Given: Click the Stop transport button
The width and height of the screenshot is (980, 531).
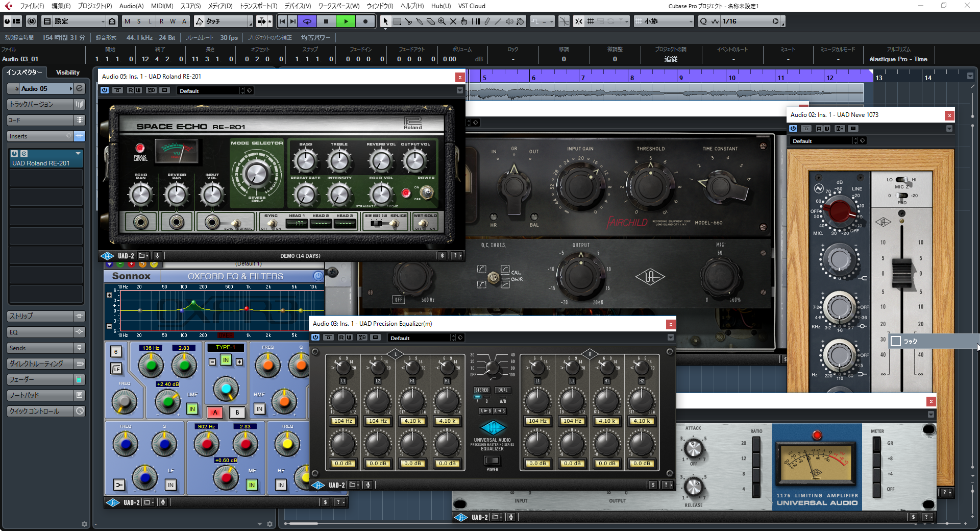Looking at the screenshot, I should (326, 21).
